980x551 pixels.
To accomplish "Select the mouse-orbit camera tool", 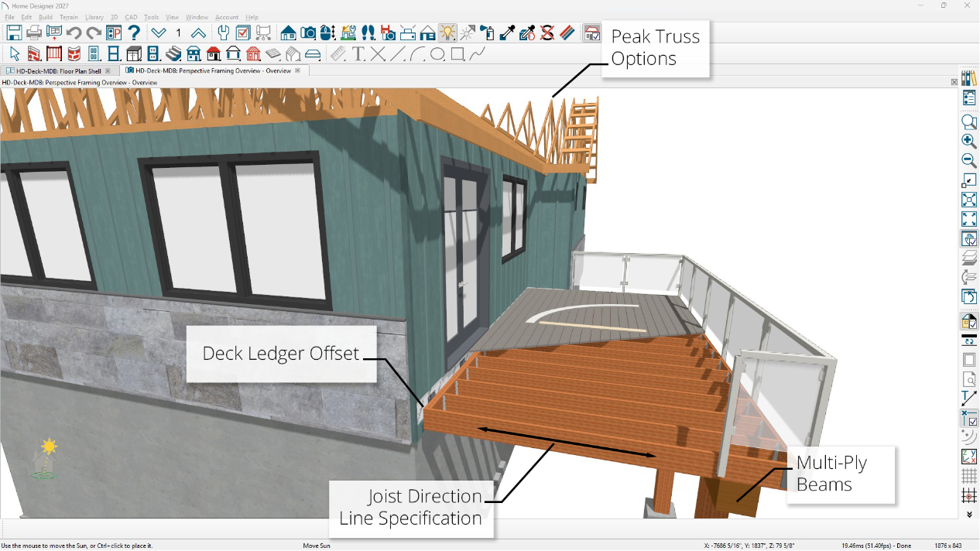I will [x=328, y=33].
